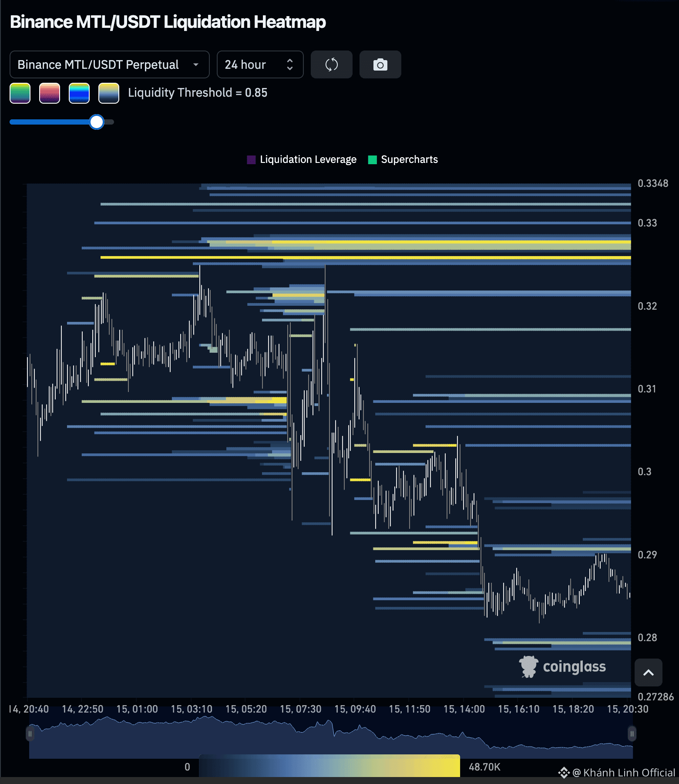Image resolution: width=679 pixels, height=784 pixels.
Task: Select the yellow-navy color scheme swatch
Action: tap(109, 93)
